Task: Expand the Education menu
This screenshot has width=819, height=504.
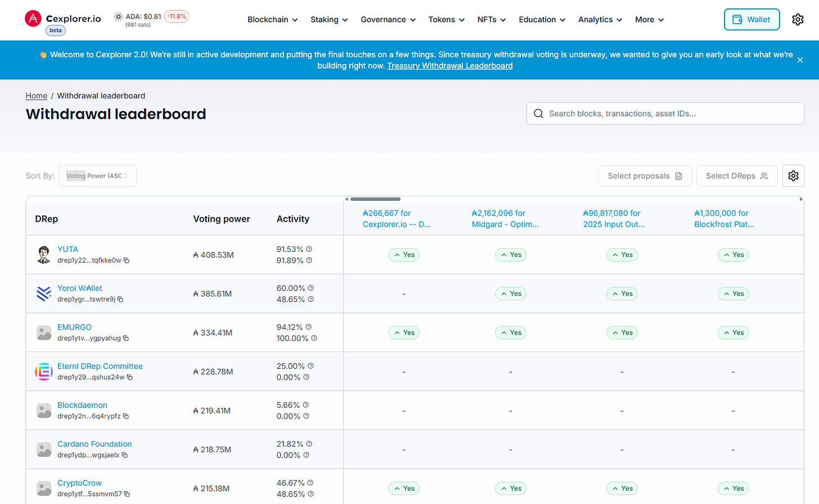Action: click(x=542, y=20)
